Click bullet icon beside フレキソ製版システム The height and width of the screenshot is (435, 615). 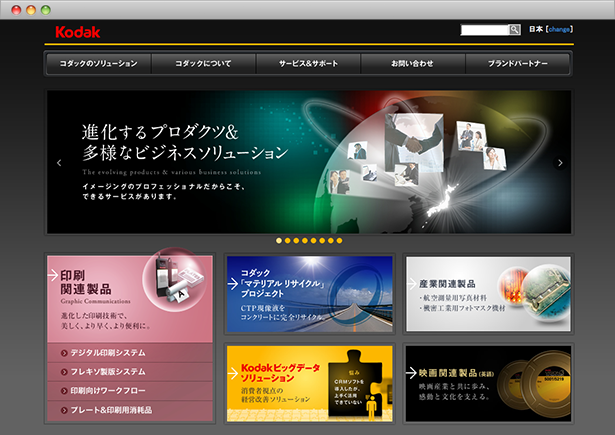[x=64, y=372]
